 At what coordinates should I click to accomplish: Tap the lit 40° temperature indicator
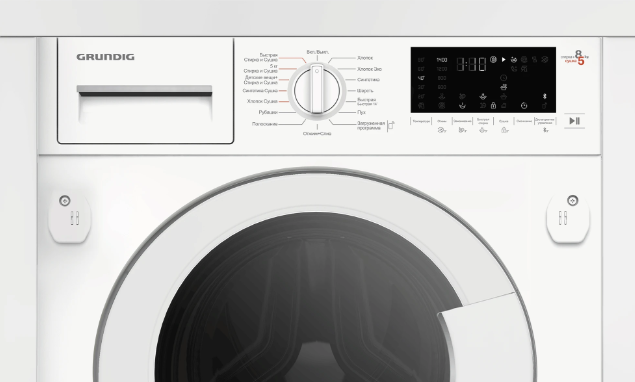[421, 78]
